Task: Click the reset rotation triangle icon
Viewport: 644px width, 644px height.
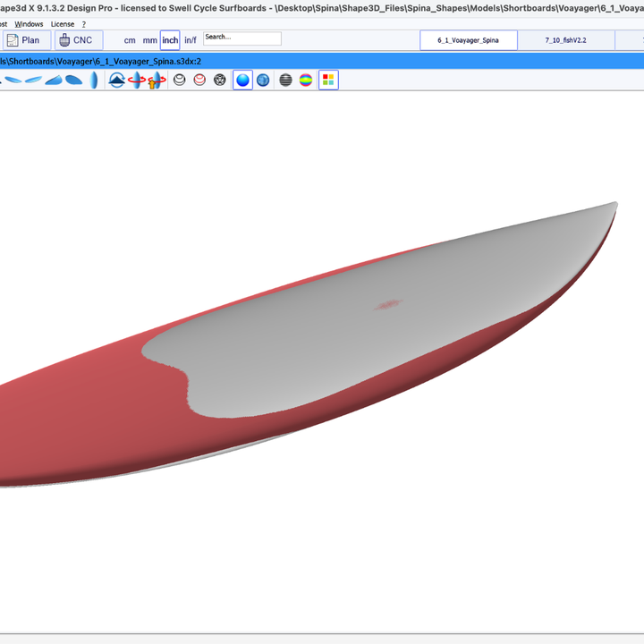Action: pos(116,80)
